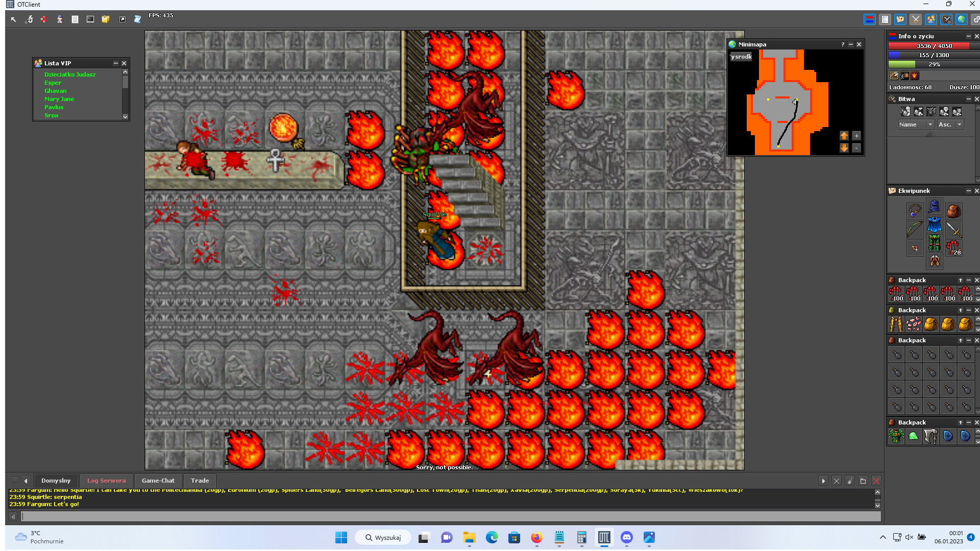Minimize the Ekwipunek panel

(x=968, y=191)
